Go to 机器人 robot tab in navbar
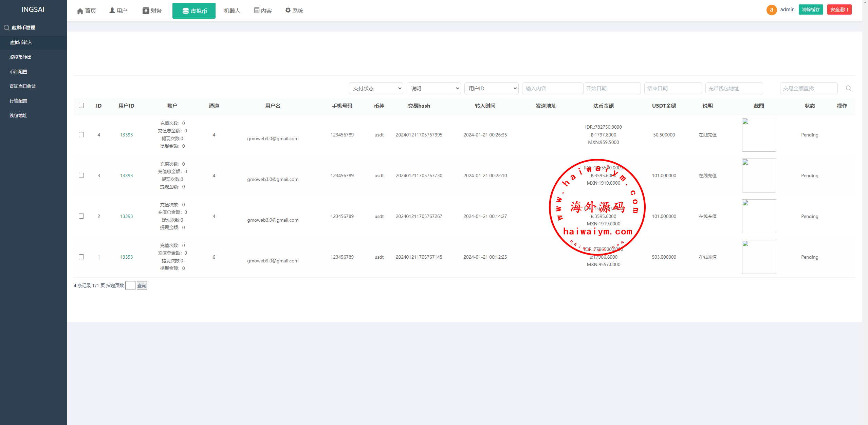 (x=232, y=11)
